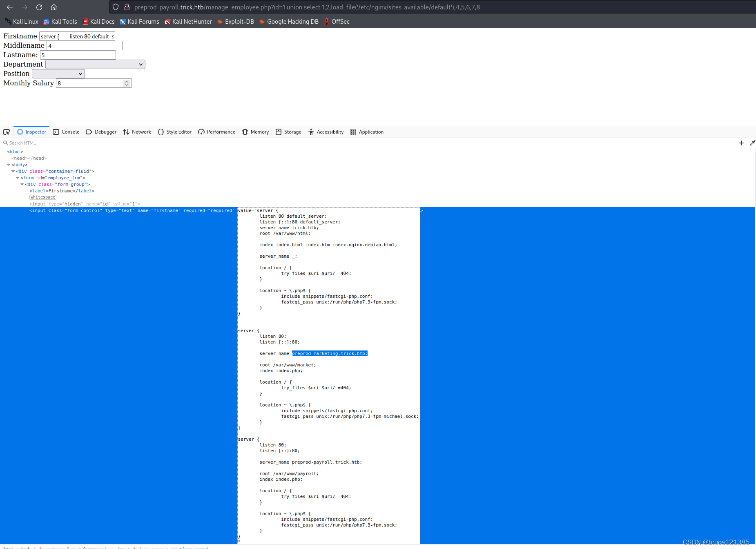This screenshot has width=756, height=549.
Task: Collapse the div container-fluid node
Action: [x=13, y=172]
